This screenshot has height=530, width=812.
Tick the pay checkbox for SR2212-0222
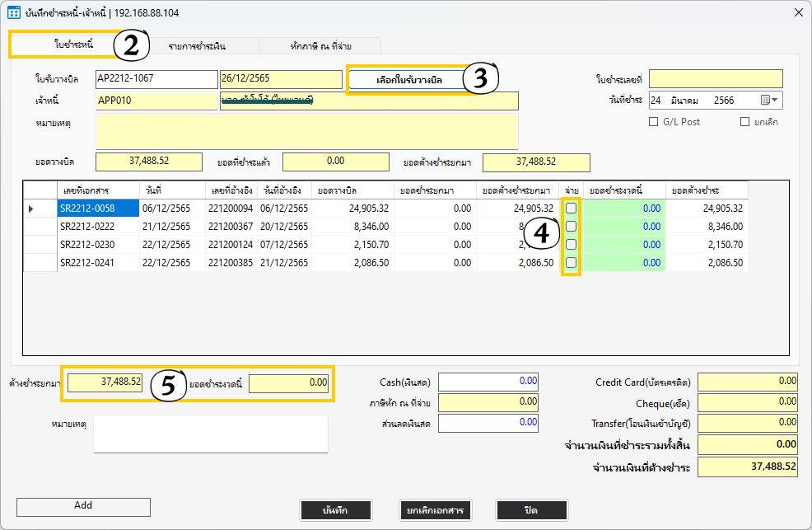(x=571, y=227)
